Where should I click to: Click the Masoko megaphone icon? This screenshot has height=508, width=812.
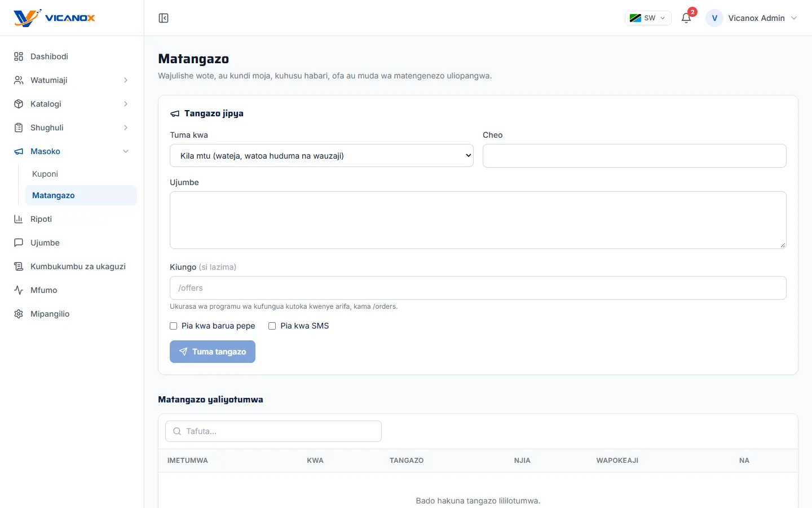point(19,151)
